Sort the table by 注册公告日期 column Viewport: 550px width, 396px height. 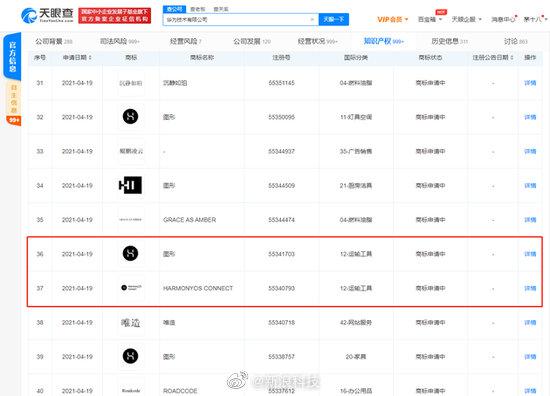point(493,58)
